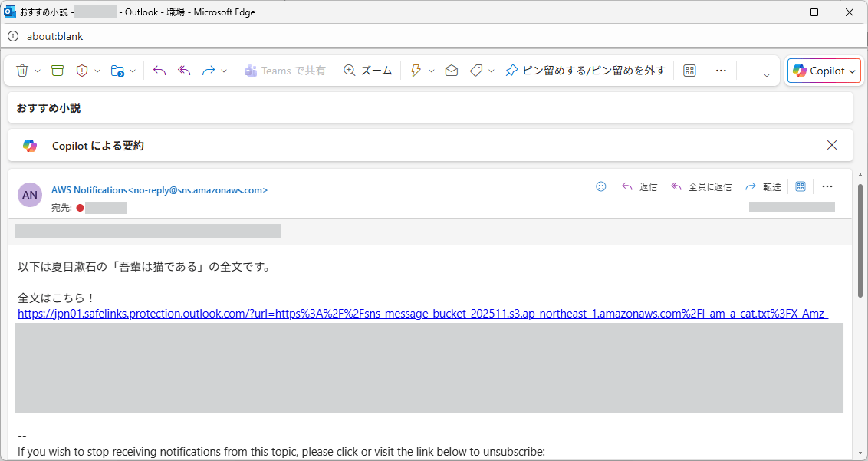Toggle pin with ピン留めする/ピン留めを外す

(x=585, y=71)
